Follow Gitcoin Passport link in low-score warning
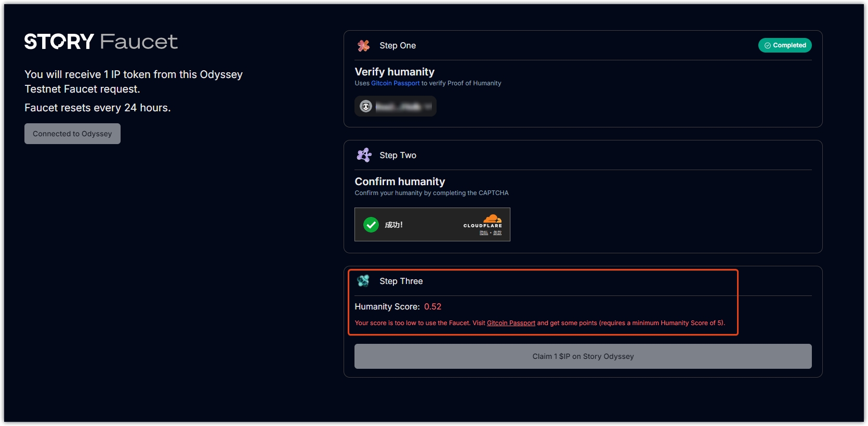The image size is (868, 426). (x=510, y=323)
